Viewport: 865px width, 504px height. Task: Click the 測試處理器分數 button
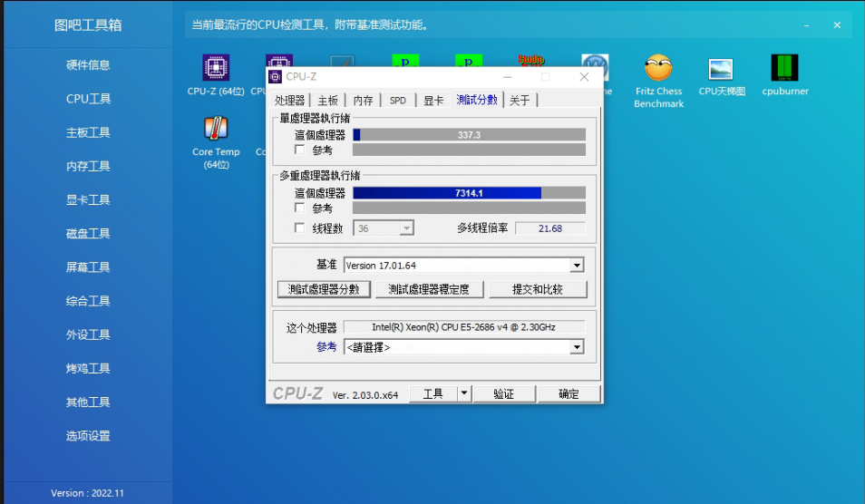[324, 289]
